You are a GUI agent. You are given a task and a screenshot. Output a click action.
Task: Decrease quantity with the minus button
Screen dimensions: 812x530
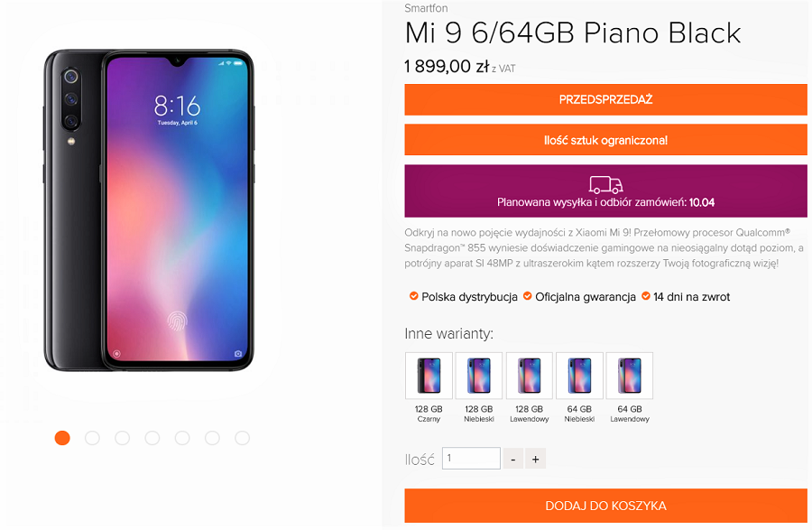click(513, 459)
